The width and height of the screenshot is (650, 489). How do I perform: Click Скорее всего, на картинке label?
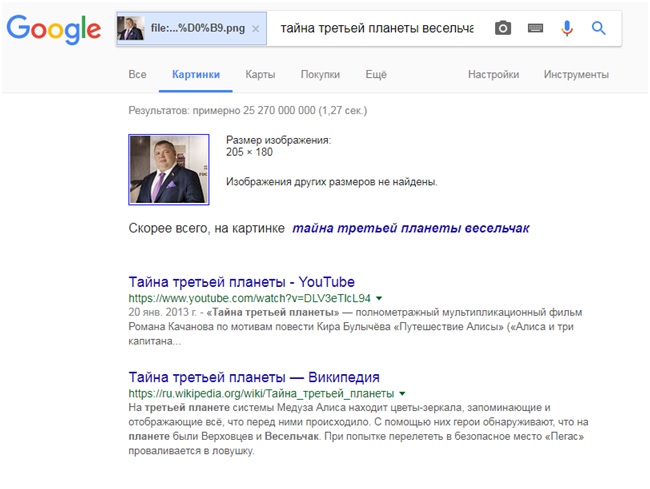coord(206,228)
